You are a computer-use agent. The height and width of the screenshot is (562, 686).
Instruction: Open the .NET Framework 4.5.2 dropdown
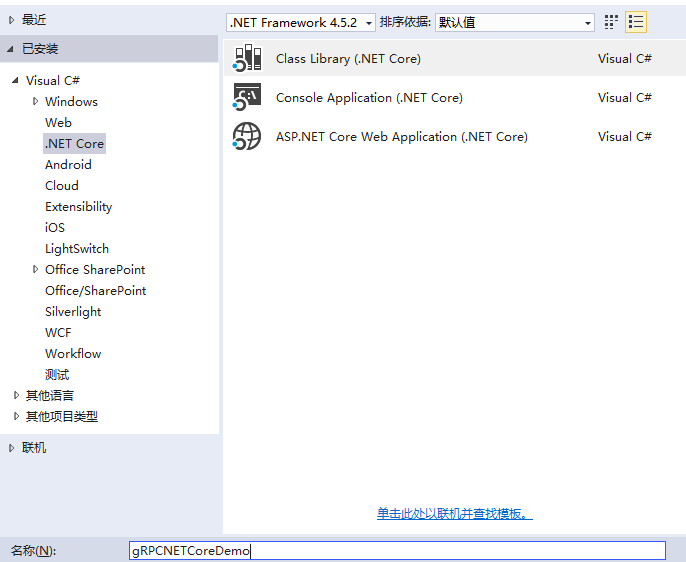tap(301, 22)
